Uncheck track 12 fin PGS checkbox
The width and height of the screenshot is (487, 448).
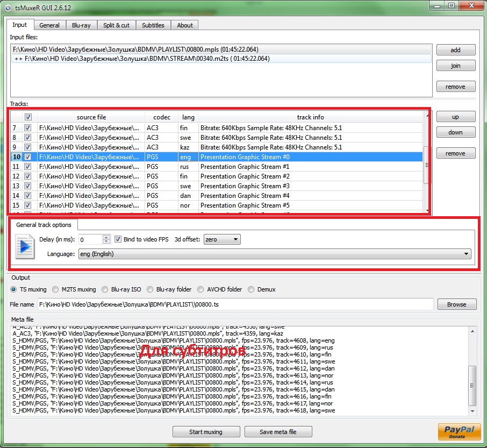[27, 176]
